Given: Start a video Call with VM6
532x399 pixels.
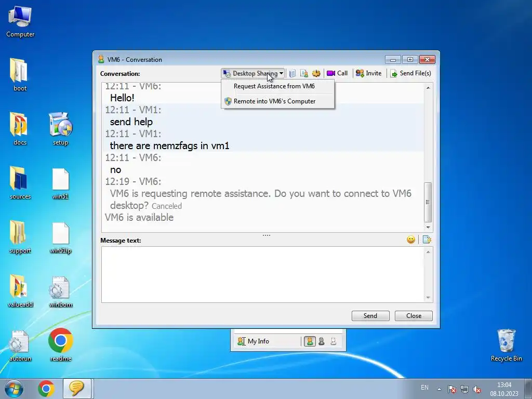Looking at the screenshot, I should pos(337,73).
